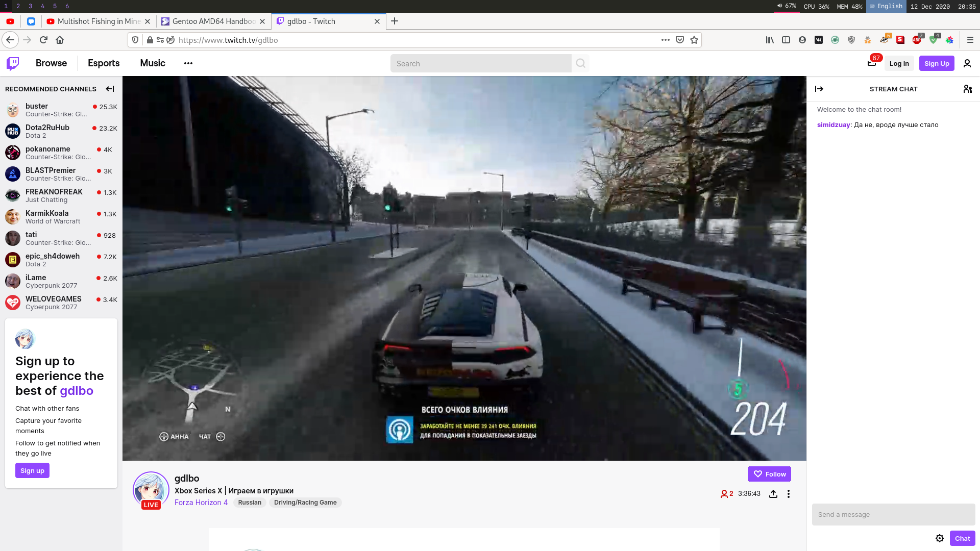Open buster recommended channel
The image size is (980, 551).
click(61, 110)
